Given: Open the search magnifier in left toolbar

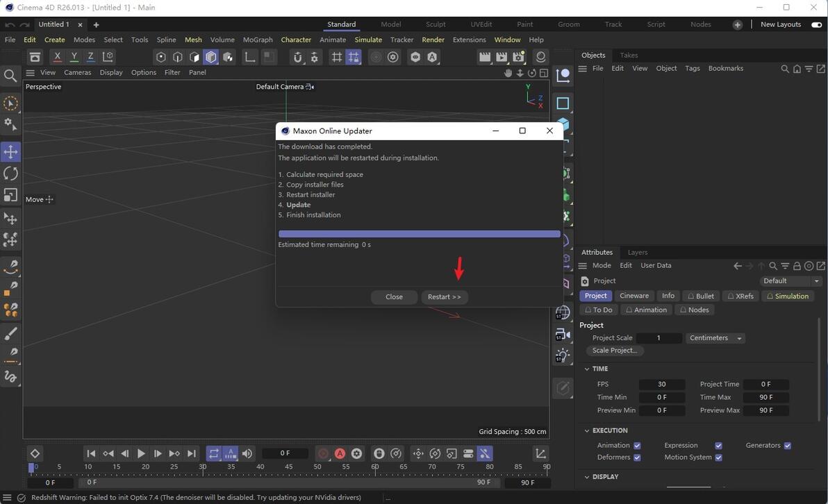Looking at the screenshot, I should coord(10,76).
